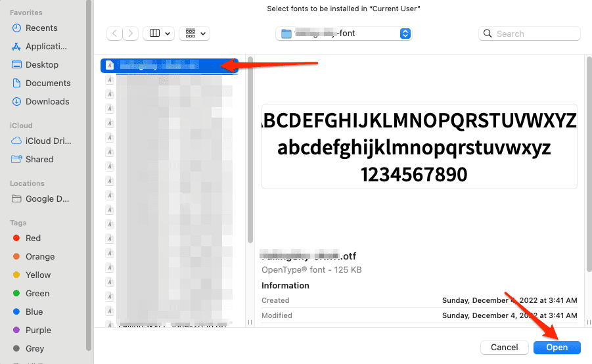Open Recents in the sidebar
The height and width of the screenshot is (364, 592).
(x=41, y=28)
